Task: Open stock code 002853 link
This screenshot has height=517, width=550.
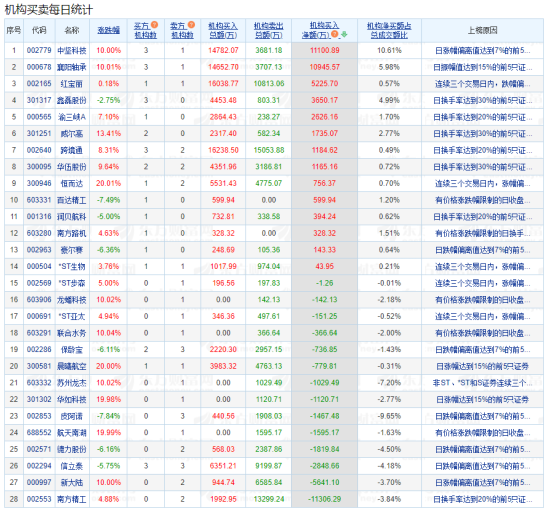Action: [39, 416]
